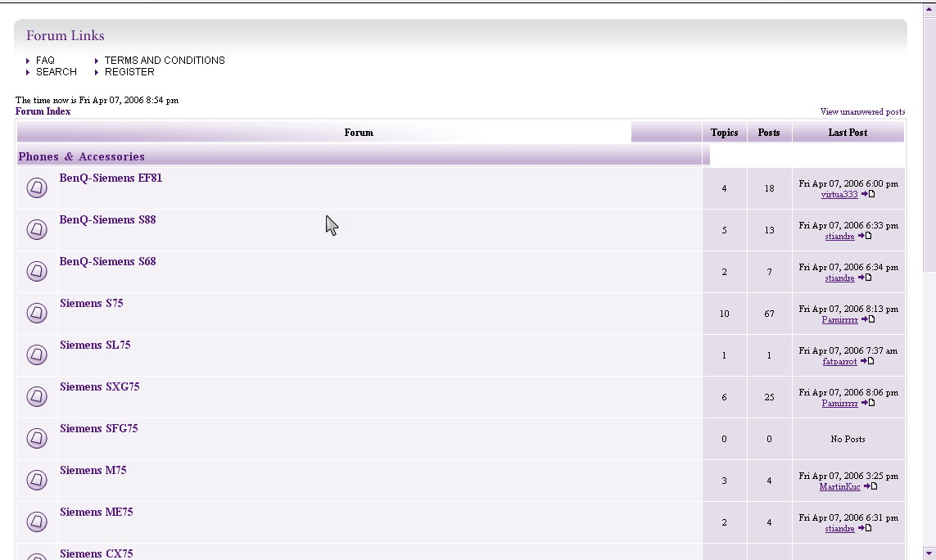Image resolution: width=936 pixels, height=560 pixels.
Task: View latest post icon in S68 row
Action: pyautogui.click(x=865, y=278)
